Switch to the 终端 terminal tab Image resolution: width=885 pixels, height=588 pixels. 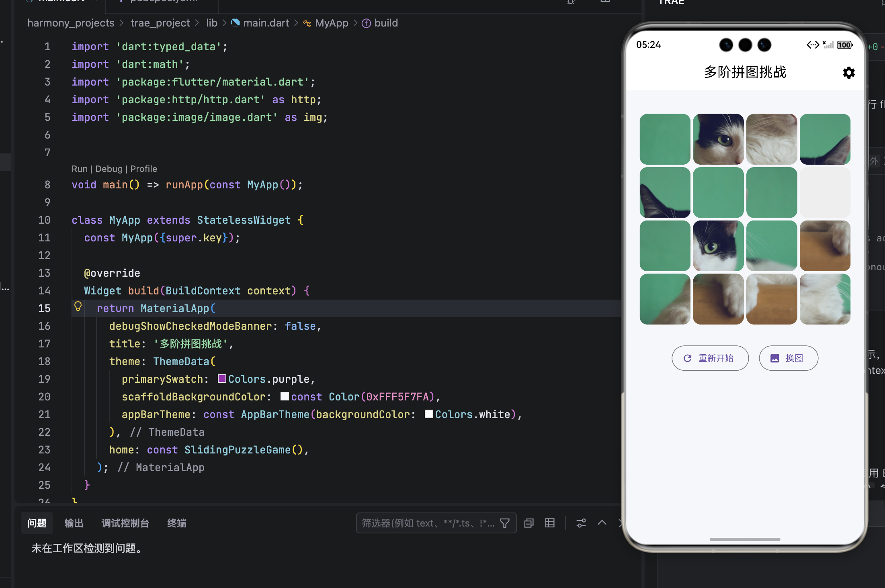(x=176, y=523)
